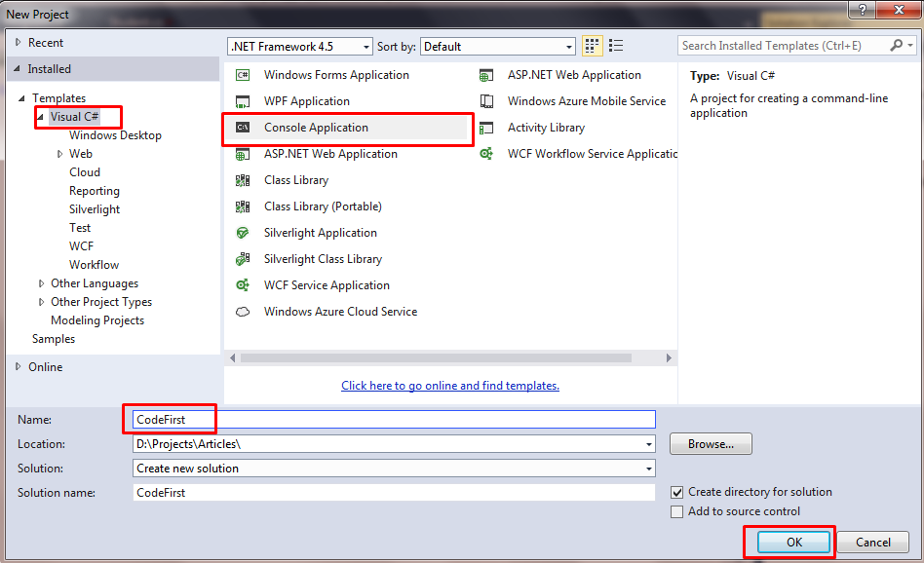Click the Activity Library template icon
The width and height of the screenshot is (924, 563).
tap(486, 128)
